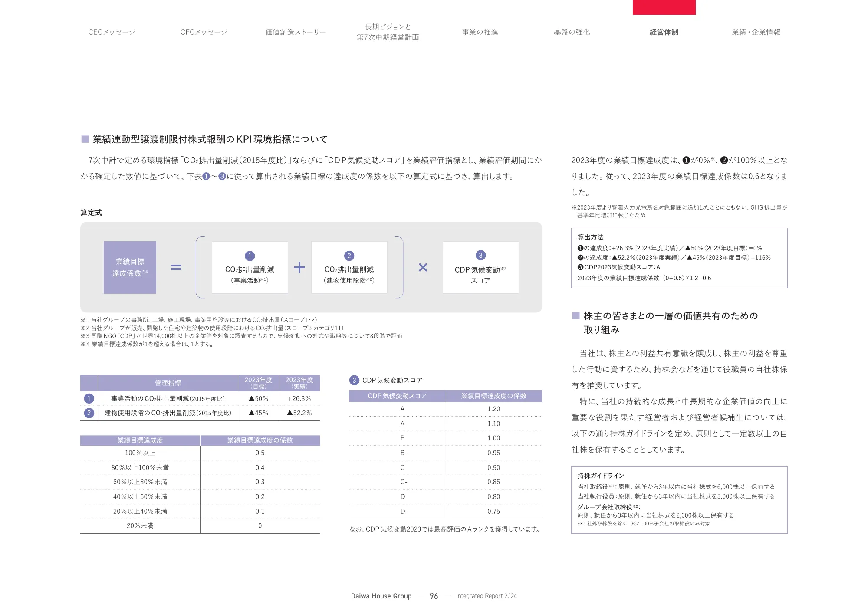868x614 pixels.
Task: Click CDP score coefficient 0.75
Action: click(x=494, y=511)
